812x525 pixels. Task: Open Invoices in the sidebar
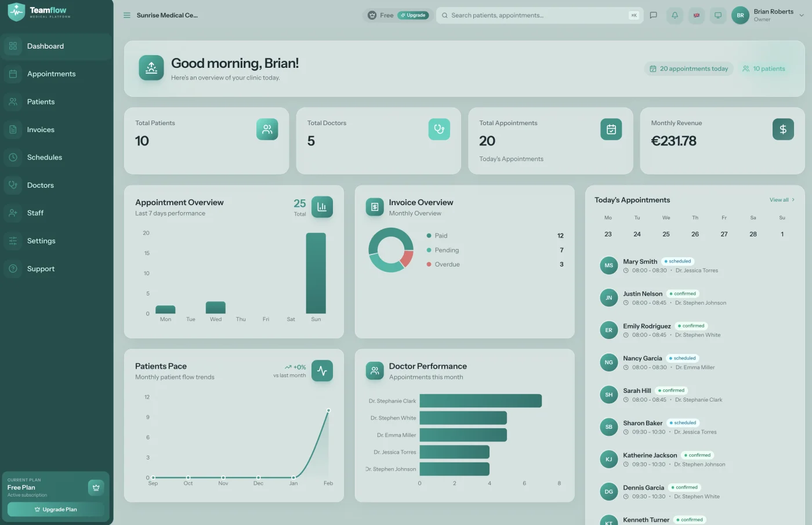(56, 130)
